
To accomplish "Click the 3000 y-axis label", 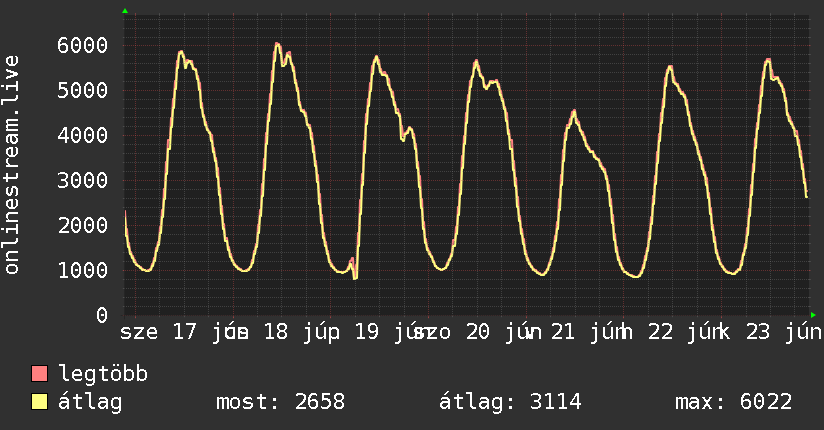I will pyautogui.click(x=83, y=180).
